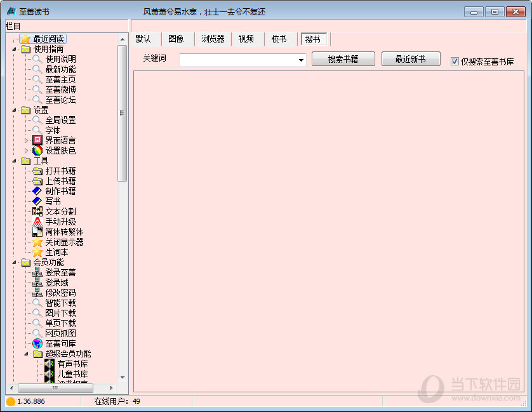Open the 全局设置 item
The image size is (532, 412).
tap(60, 120)
